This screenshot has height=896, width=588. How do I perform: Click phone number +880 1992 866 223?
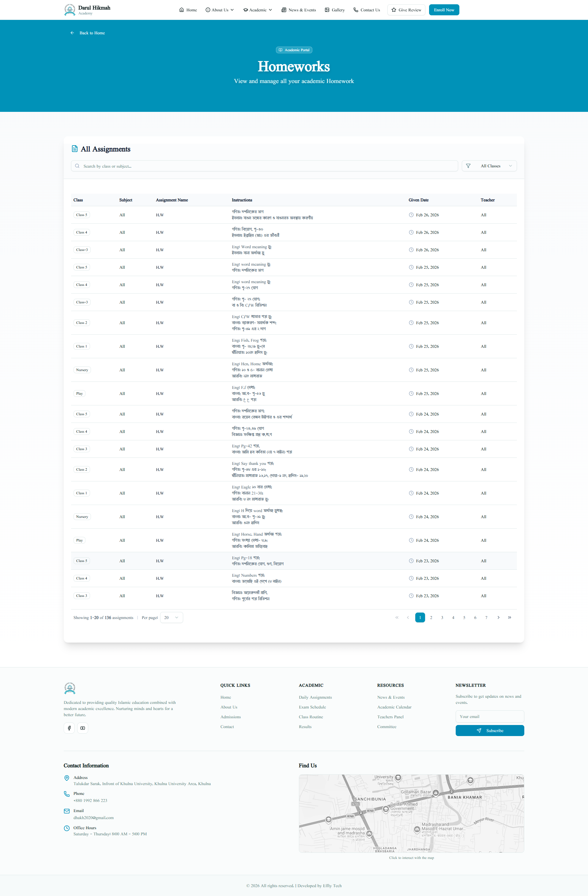[90, 800]
